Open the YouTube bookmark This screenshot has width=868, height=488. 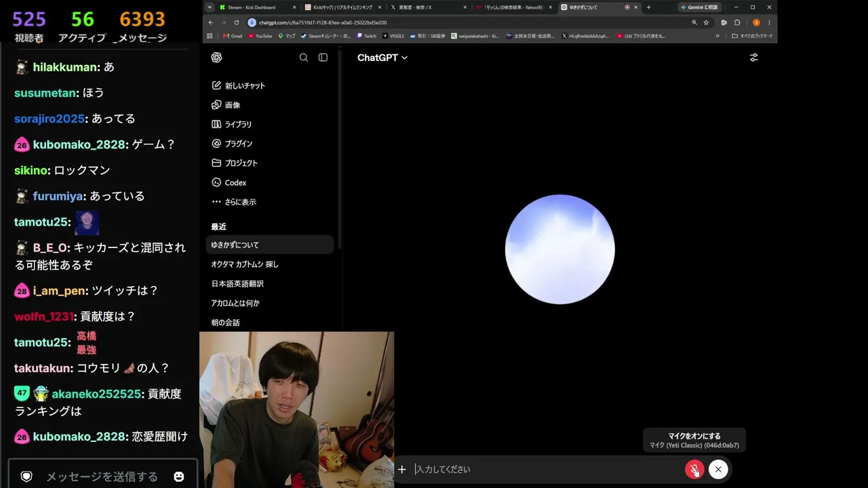[x=260, y=36]
